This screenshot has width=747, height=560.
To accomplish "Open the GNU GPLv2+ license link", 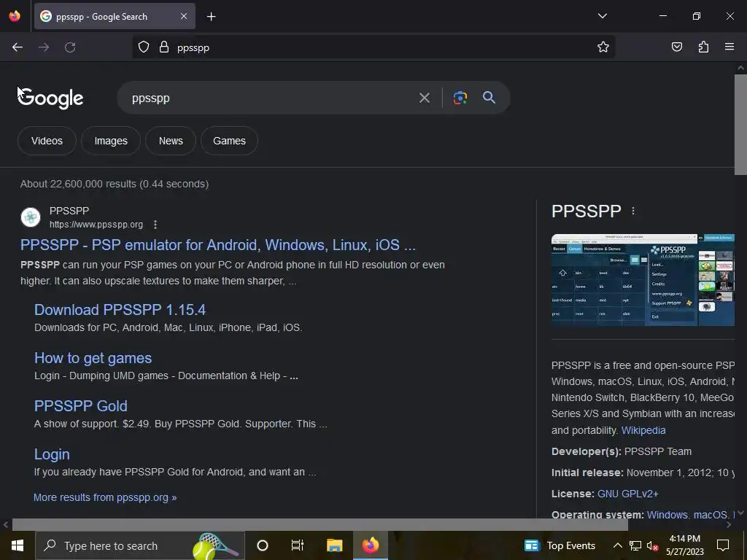I will [x=627, y=494].
